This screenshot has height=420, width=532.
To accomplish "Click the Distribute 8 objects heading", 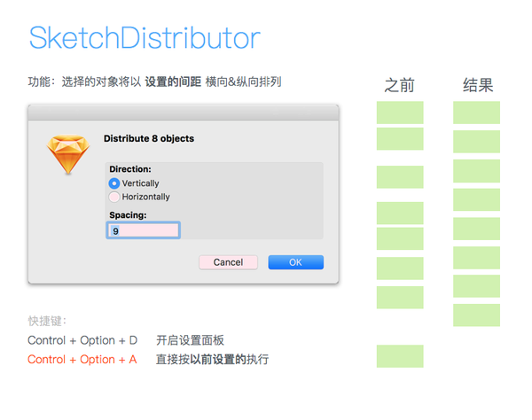I will click(x=149, y=138).
